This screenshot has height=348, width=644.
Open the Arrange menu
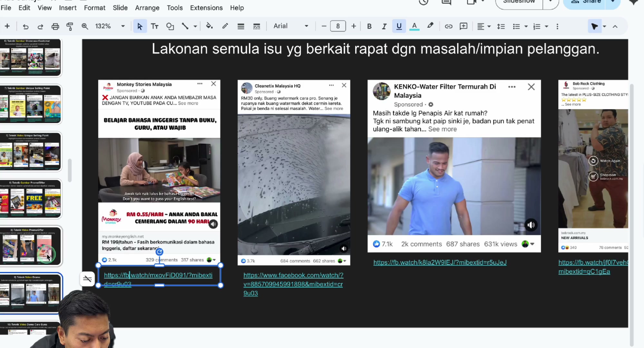coord(147,8)
